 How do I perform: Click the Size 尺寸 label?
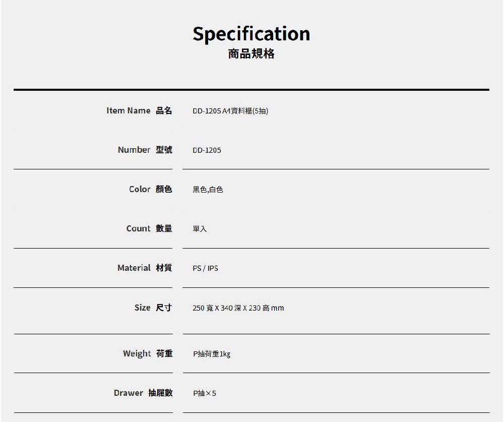153,308
